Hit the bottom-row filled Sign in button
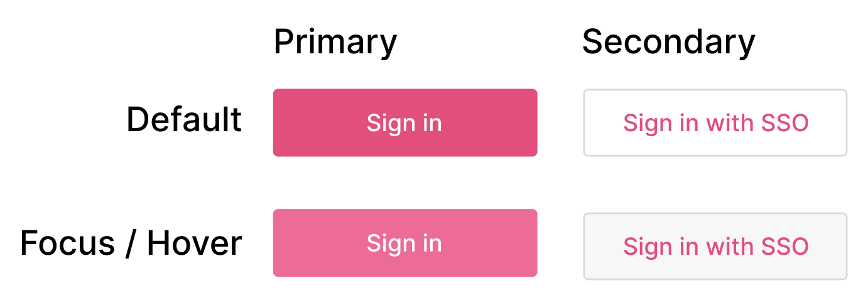868x305 pixels. [404, 243]
